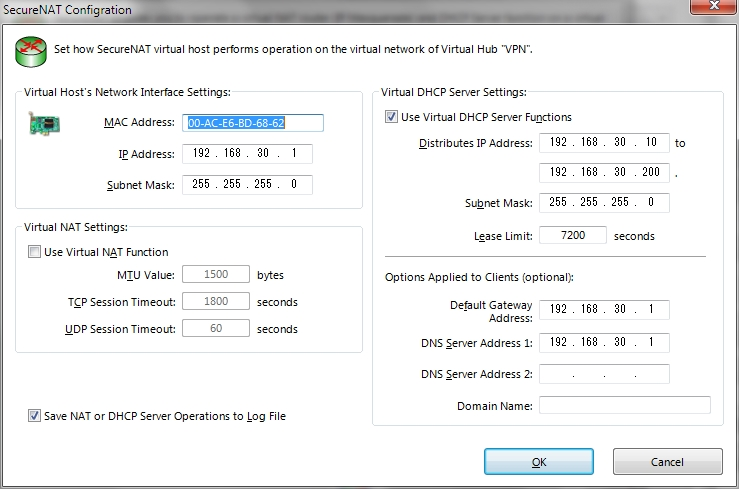This screenshot has height=489, width=739.
Task: Click the DNS Server Address 1 field
Action: (x=604, y=342)
